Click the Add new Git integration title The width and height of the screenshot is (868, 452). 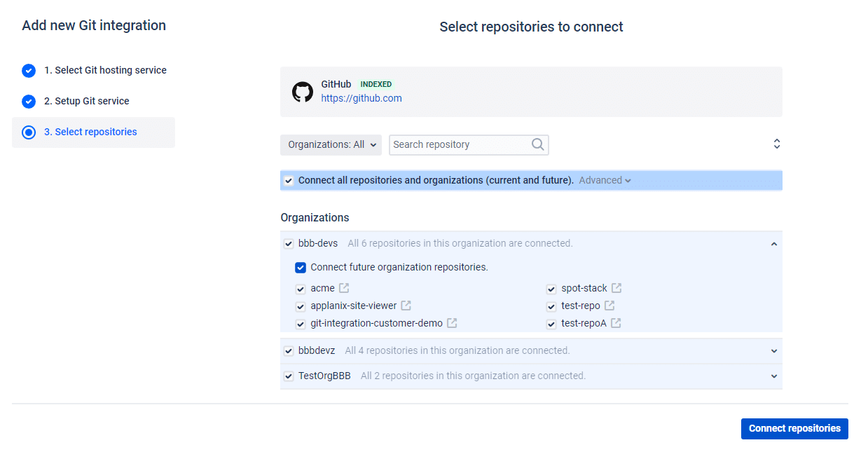tap(94, 25)
